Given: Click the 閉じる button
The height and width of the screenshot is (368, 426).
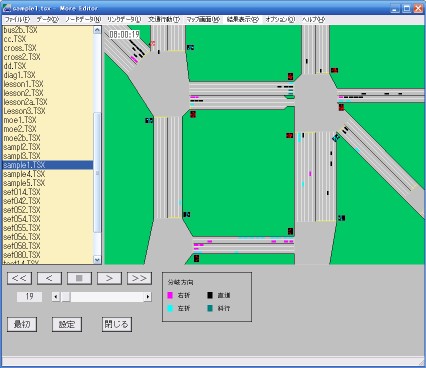Looking at the screenshot, I should tap(117, 324).
